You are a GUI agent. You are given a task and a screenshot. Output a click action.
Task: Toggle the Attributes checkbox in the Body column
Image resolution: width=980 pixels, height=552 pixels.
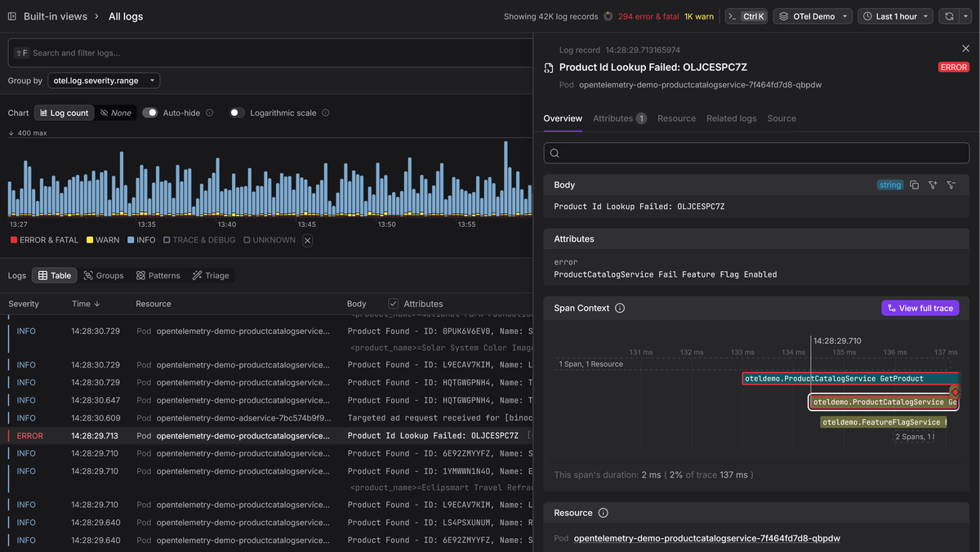click(x=394, y=304)
